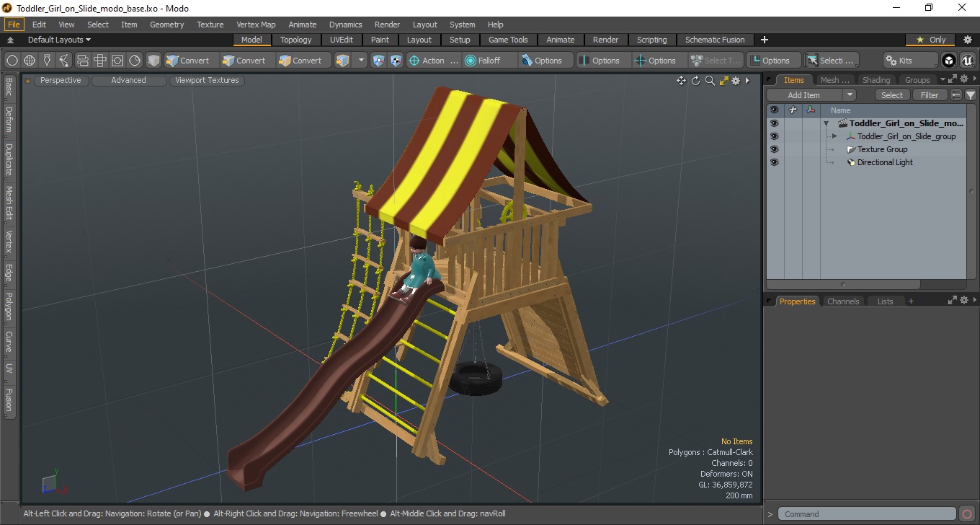980x525 pixels.
Task: Click the Items panel list-options icon
Action: (x=956, y=95)
